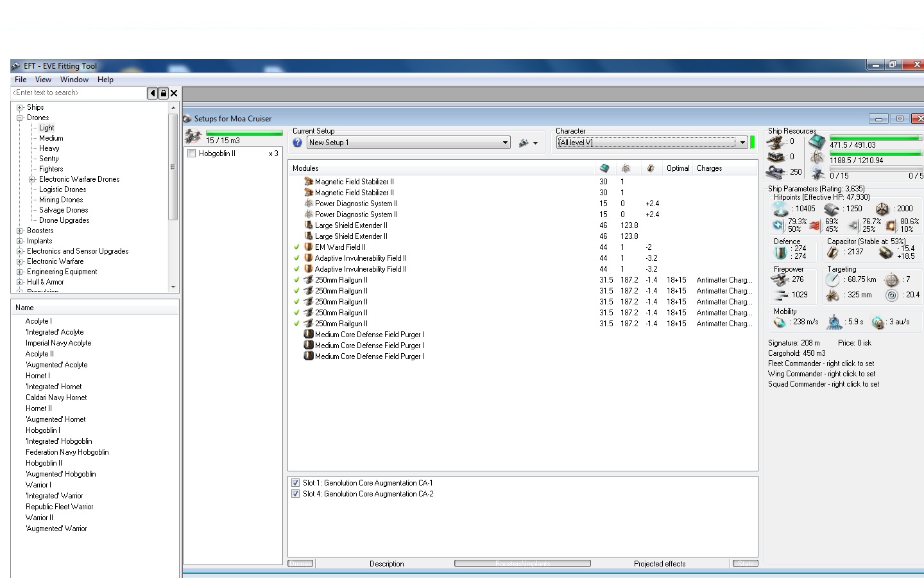The width and height of the screenshot is (924, 578).
Task: Click the first Large Shield Extender II icon
Action: tap(309, 225)
